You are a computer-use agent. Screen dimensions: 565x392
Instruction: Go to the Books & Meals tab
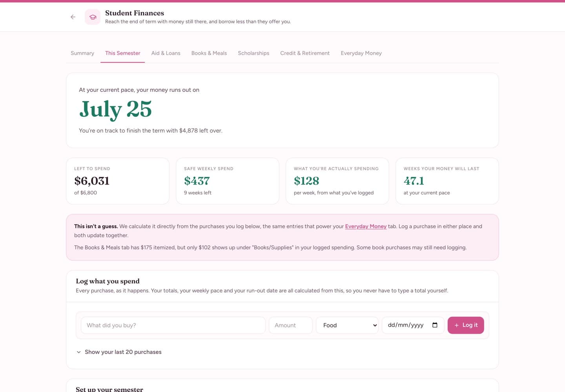[209, 53]
